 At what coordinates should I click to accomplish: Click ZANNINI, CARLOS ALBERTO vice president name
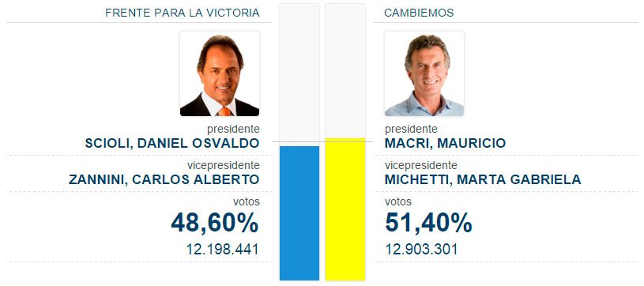pos(164,179)
